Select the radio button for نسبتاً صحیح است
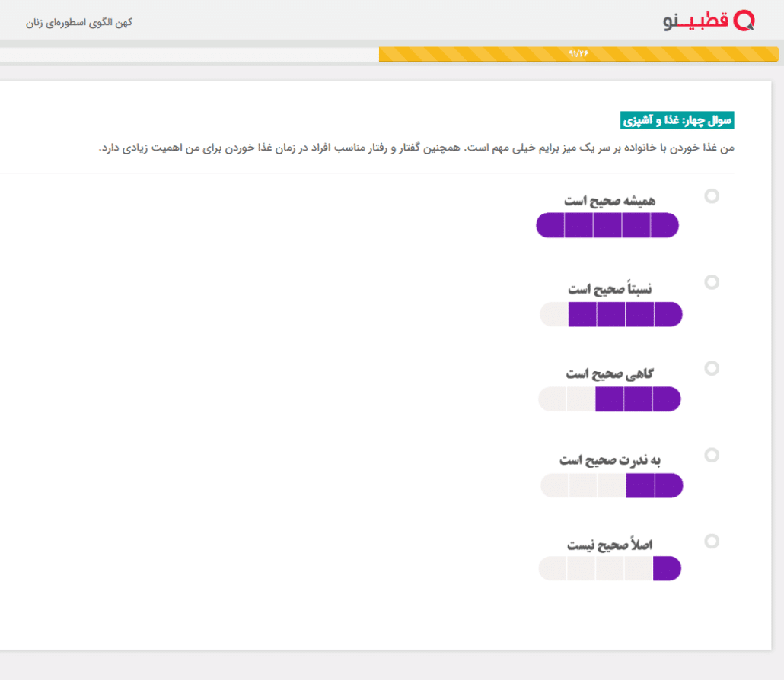Screen dimensions: 784x680 712,282
